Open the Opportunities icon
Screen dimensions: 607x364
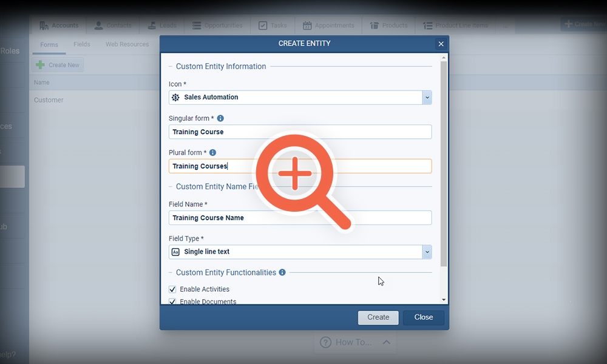[x=195, y=25]
